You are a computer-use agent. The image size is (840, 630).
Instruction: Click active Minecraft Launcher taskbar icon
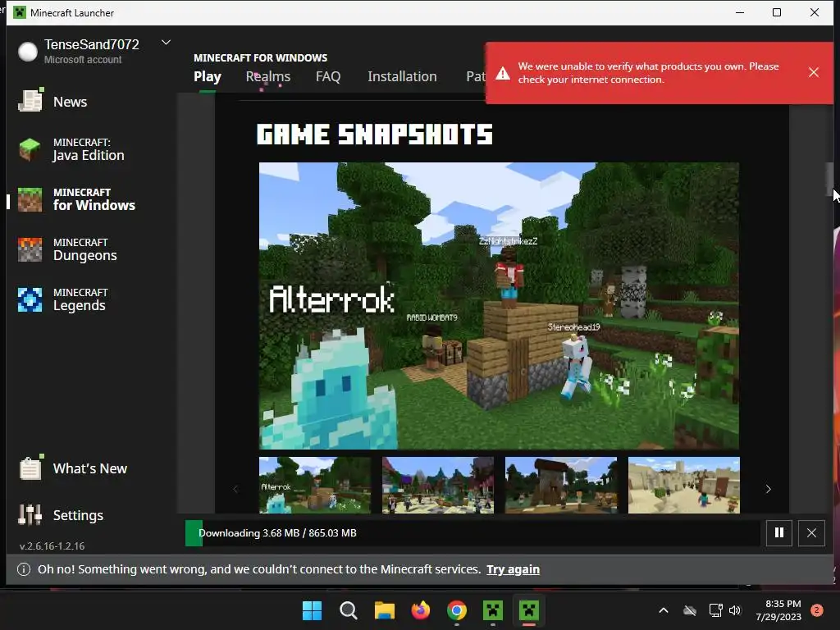point(529,610)
